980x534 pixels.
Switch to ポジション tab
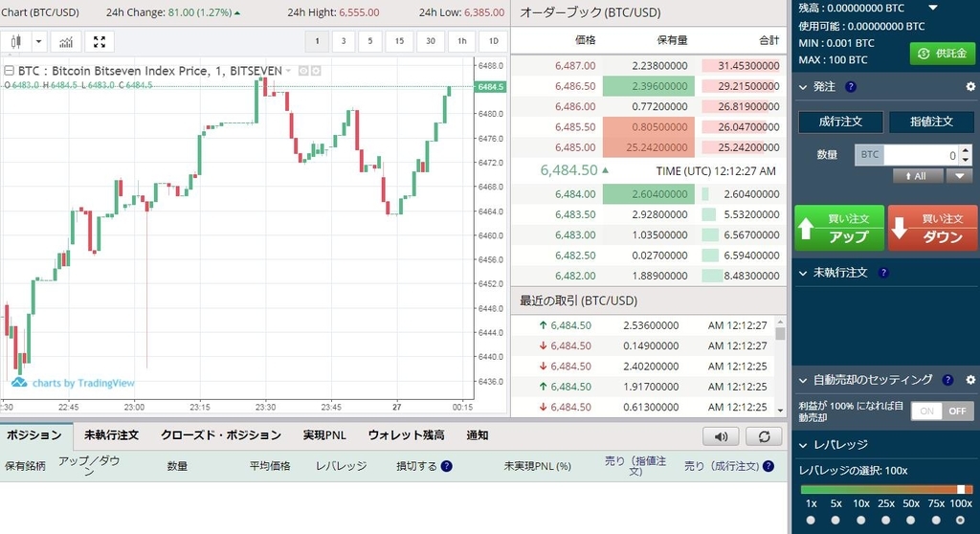point(34,435)
